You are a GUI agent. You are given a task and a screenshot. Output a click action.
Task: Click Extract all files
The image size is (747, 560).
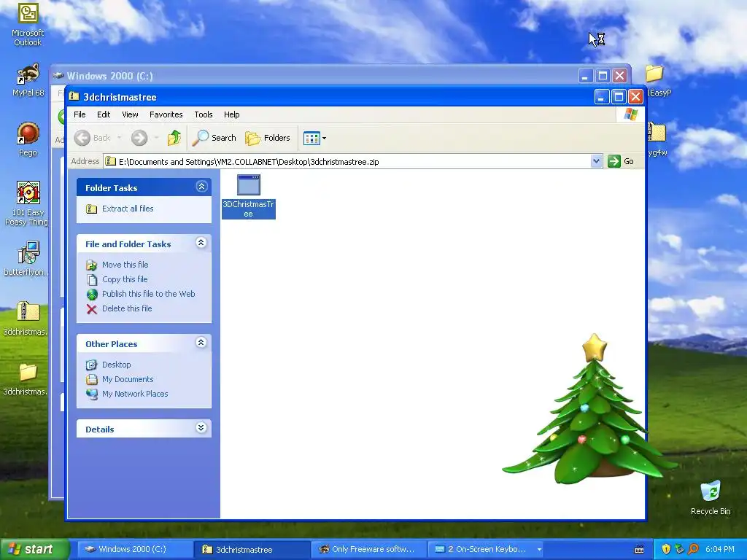tap(128, 209)
